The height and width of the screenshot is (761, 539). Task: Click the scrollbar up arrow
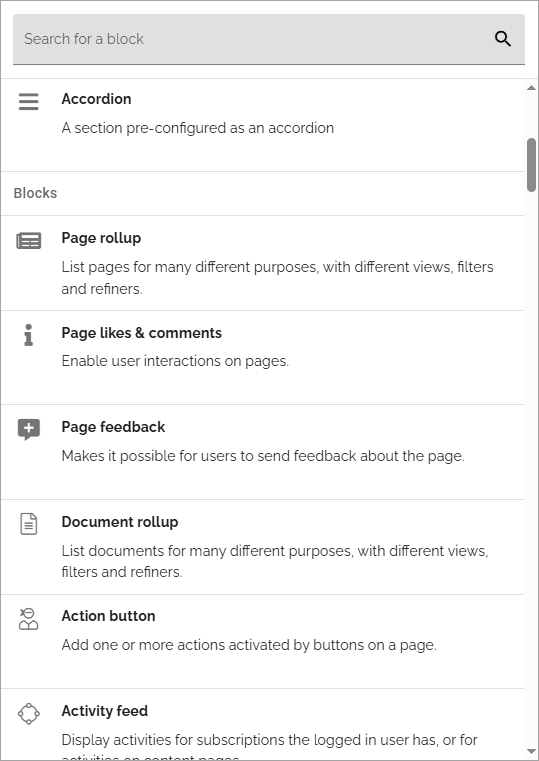(531, 87)
